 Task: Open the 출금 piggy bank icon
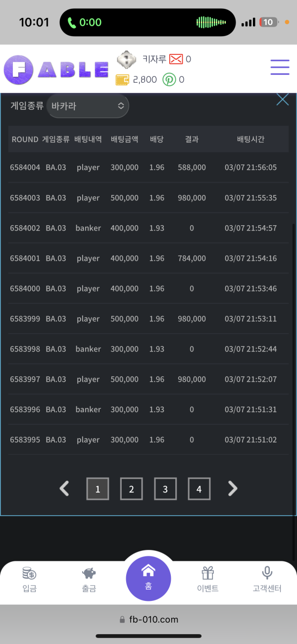(89, 574)
